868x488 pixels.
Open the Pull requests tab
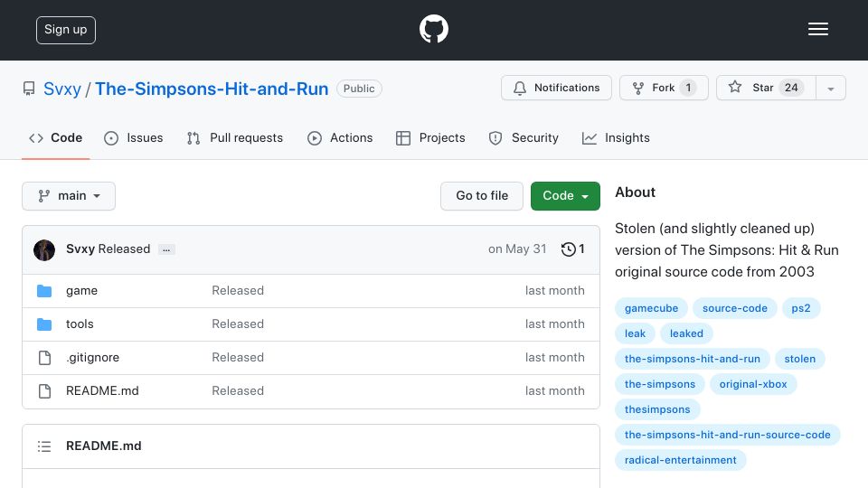235,137
